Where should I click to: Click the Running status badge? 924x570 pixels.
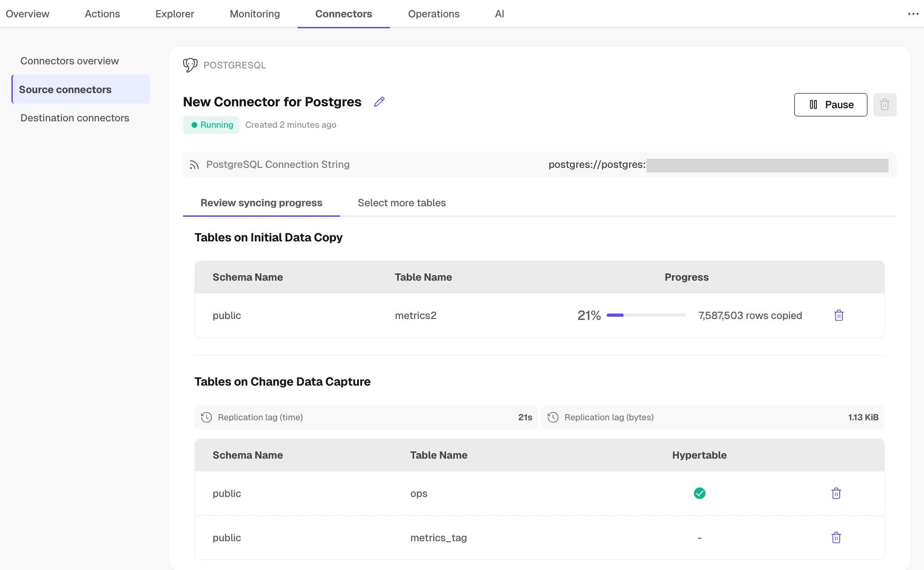[x=211, y=125]
